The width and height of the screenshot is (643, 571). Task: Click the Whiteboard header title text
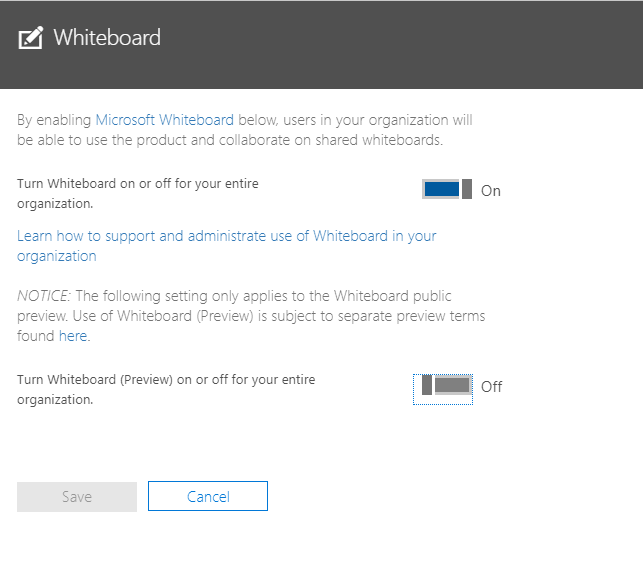pyautogui.click(x=106, y=38)
